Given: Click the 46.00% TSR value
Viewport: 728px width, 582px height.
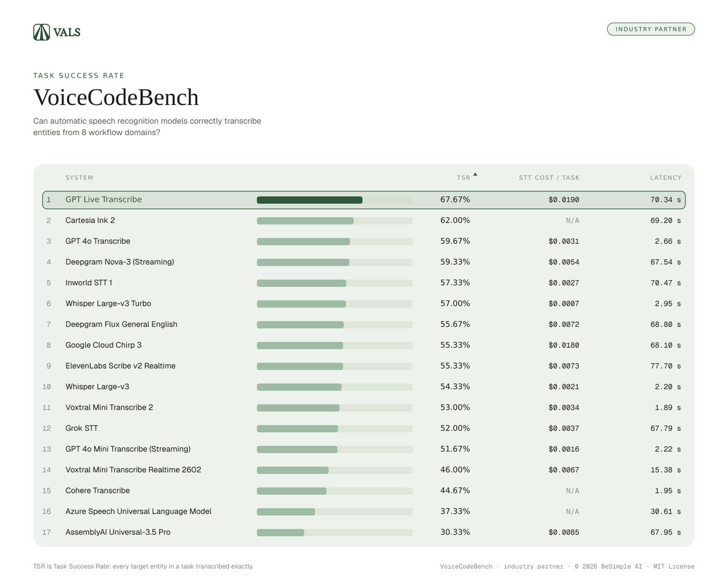Looking at the screenshot, I should [x=455, y=470].
